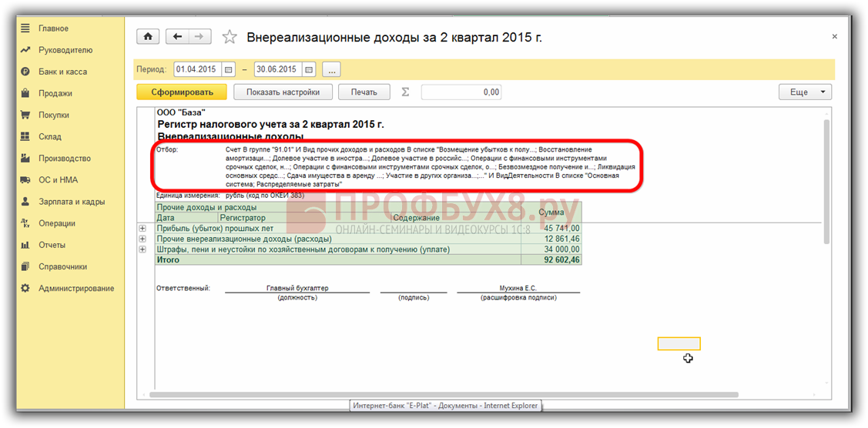Add report to favorites with star
The height and width of the screenshot is (428, 868).
pyautogui.click(x=229, y=37)
